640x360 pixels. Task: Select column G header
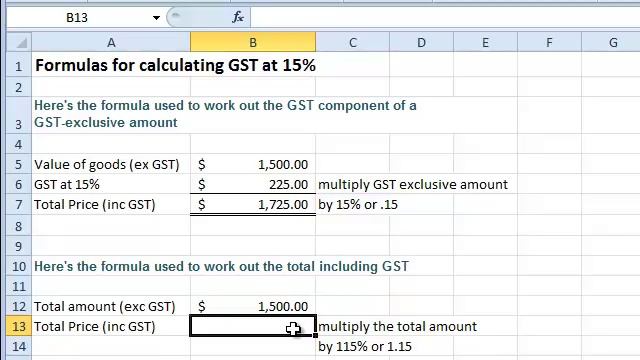[x=611, y=42]
